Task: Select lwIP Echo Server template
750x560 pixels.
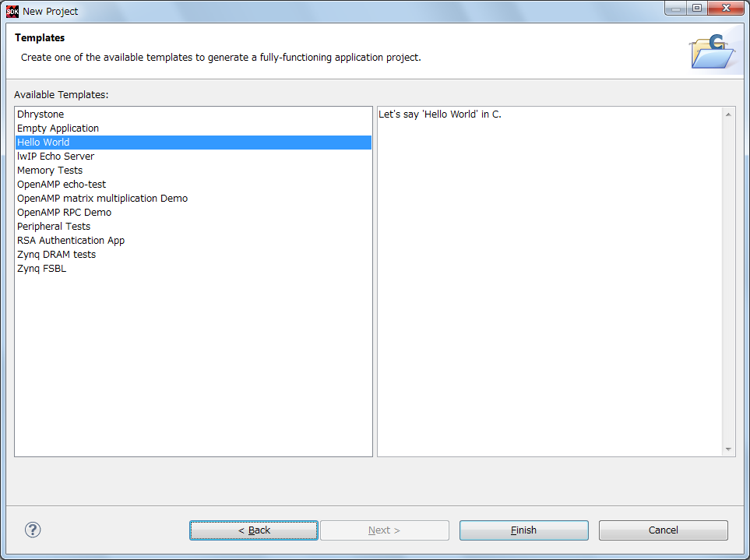Action: click(x=55, y=157)
